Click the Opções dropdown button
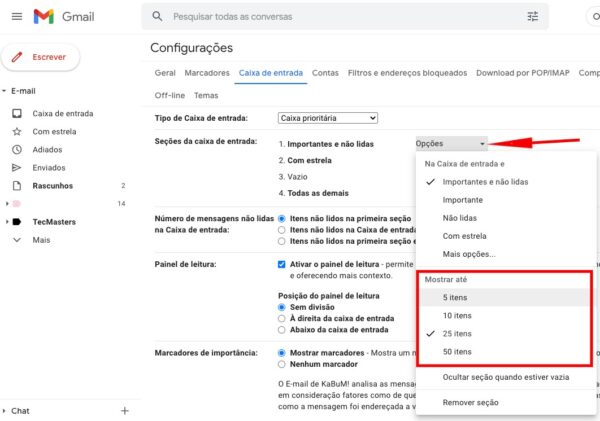600x421 pixels. pos(451,144)
